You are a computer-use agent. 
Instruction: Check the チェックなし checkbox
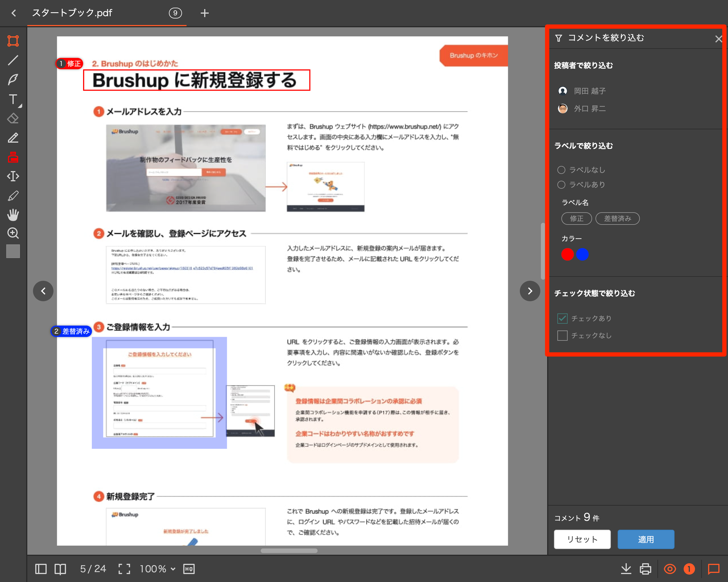click(x=562, y=335)
